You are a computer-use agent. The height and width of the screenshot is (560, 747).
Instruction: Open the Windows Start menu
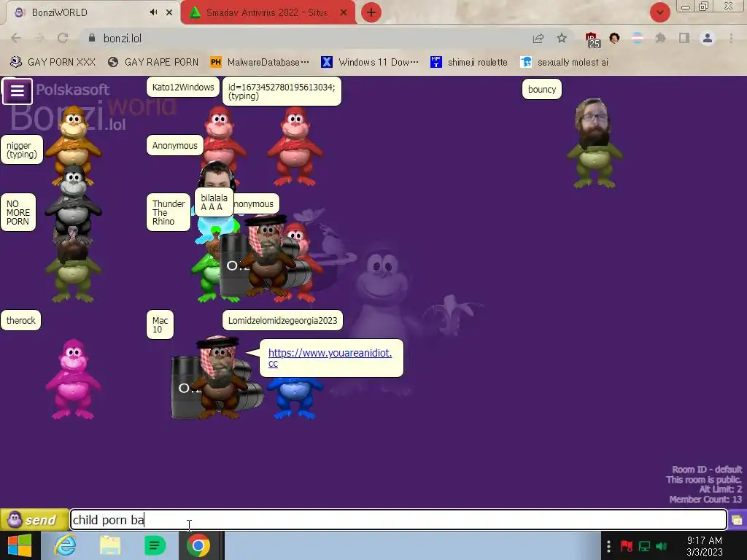coord(20,545)
